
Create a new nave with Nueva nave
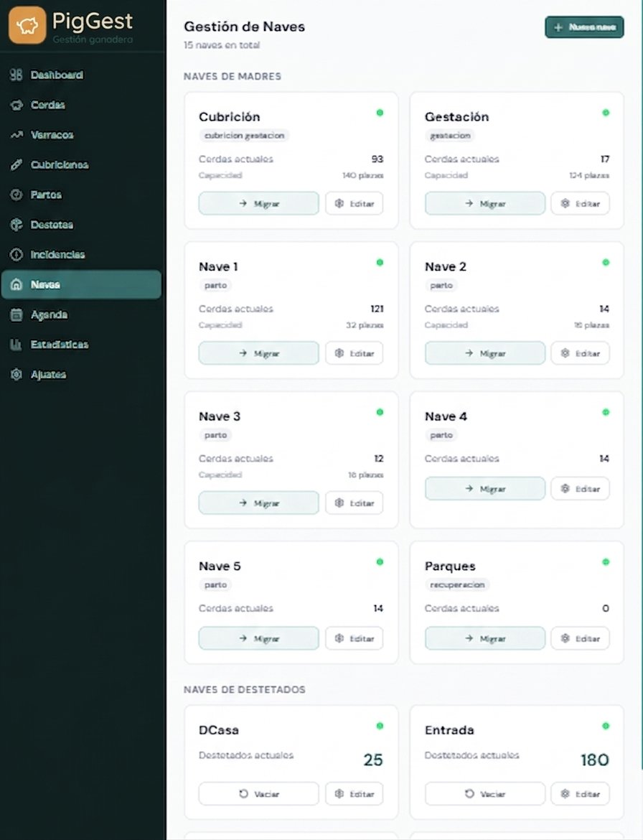[584, 27]
